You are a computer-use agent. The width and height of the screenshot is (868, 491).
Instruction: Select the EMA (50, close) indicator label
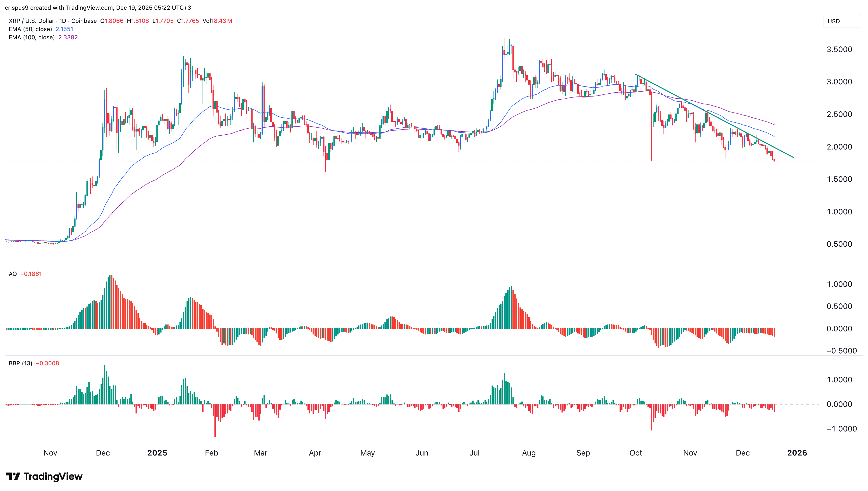[x=30, y=29]
